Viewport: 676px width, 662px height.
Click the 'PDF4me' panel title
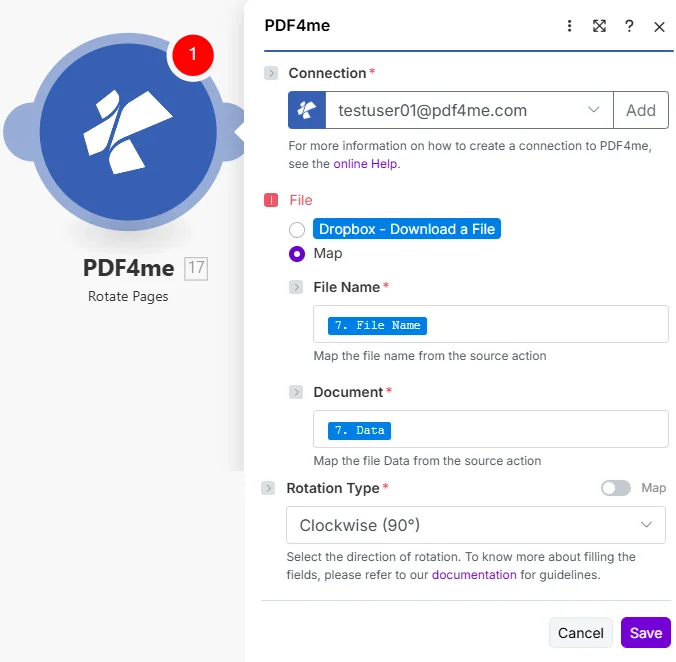coord(297,25)
